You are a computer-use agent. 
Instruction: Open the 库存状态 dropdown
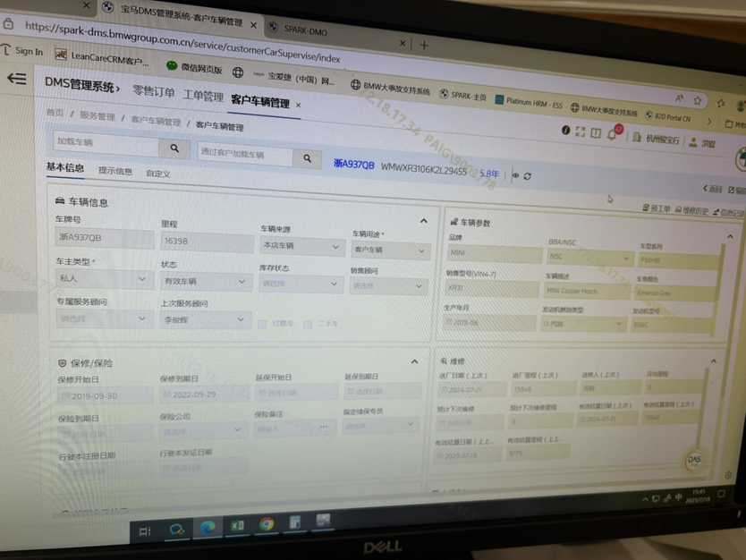(x=301, y=284)
